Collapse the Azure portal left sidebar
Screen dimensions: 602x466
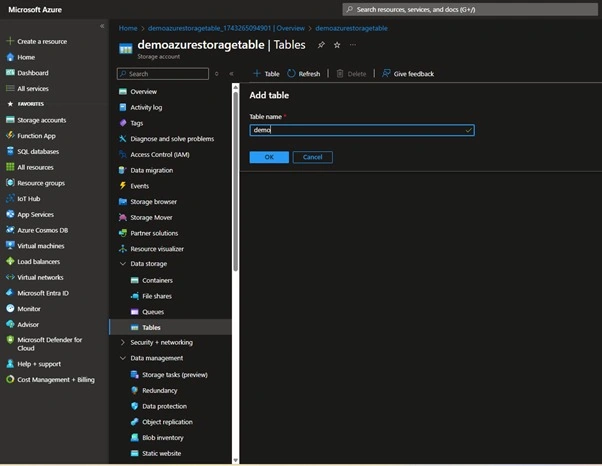(102, 26)
